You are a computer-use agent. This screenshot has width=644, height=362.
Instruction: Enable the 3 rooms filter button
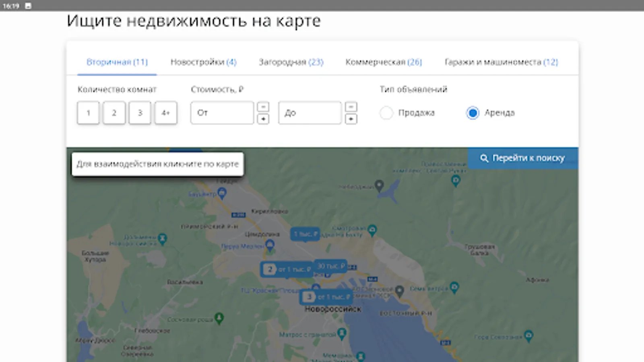click(x=140, y=113)
